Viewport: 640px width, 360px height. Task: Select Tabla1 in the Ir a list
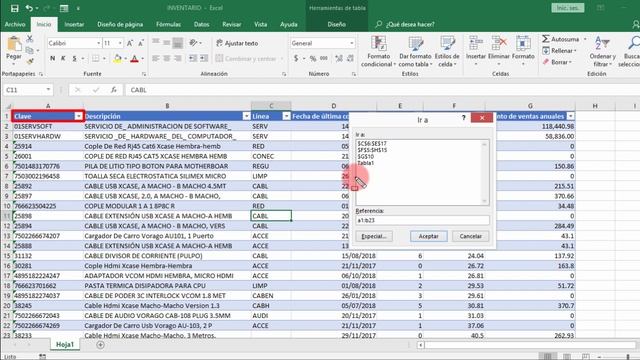[366, 163]
